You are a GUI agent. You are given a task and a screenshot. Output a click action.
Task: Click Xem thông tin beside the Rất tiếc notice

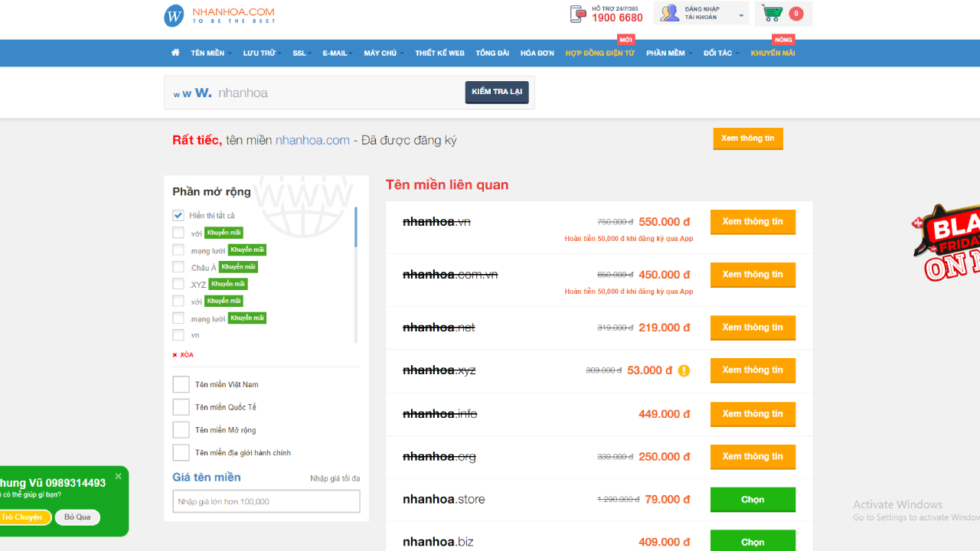point(748,139)
